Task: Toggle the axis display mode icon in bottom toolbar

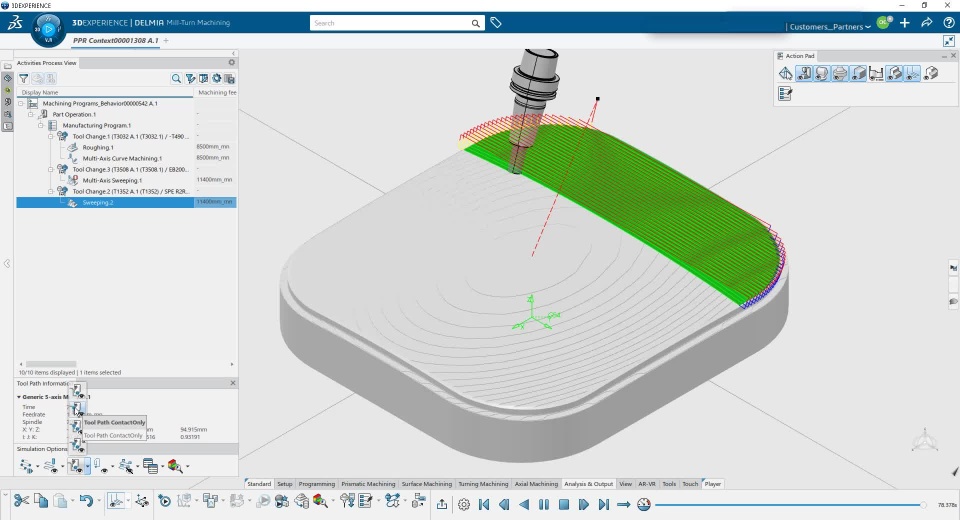Action: click(x=116, y=501)
